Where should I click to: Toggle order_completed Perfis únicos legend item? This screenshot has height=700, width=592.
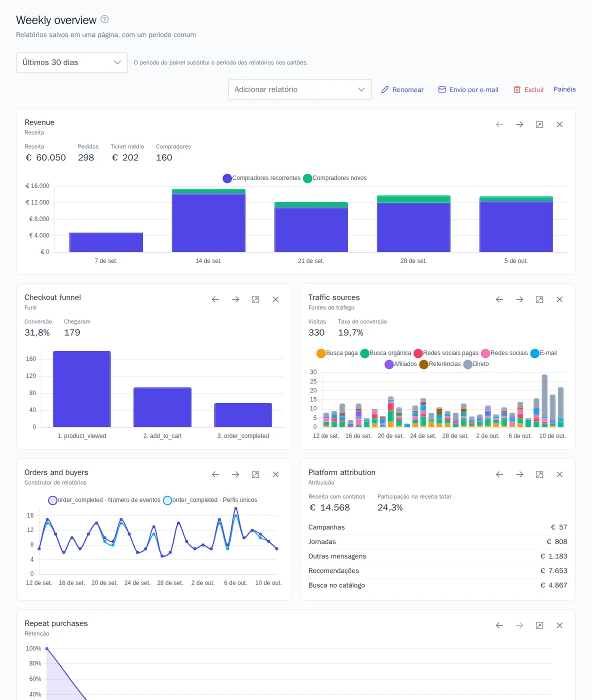(x=210, y=500)
